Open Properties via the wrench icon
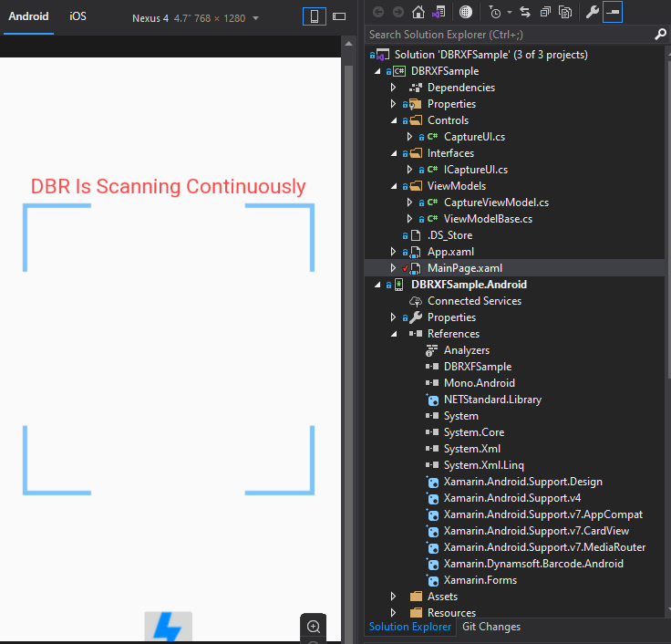Viewport: 671px width, 644px height. (x=593, y=12)
